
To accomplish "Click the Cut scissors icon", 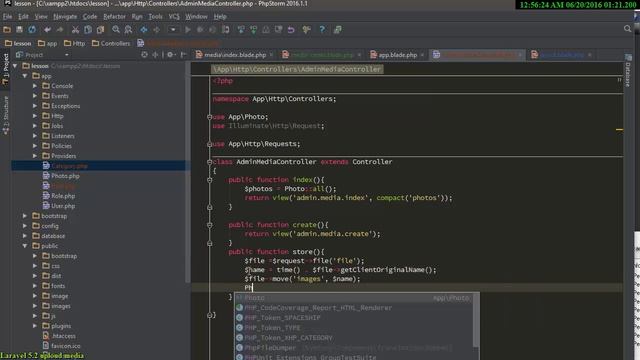I will 75,29.
